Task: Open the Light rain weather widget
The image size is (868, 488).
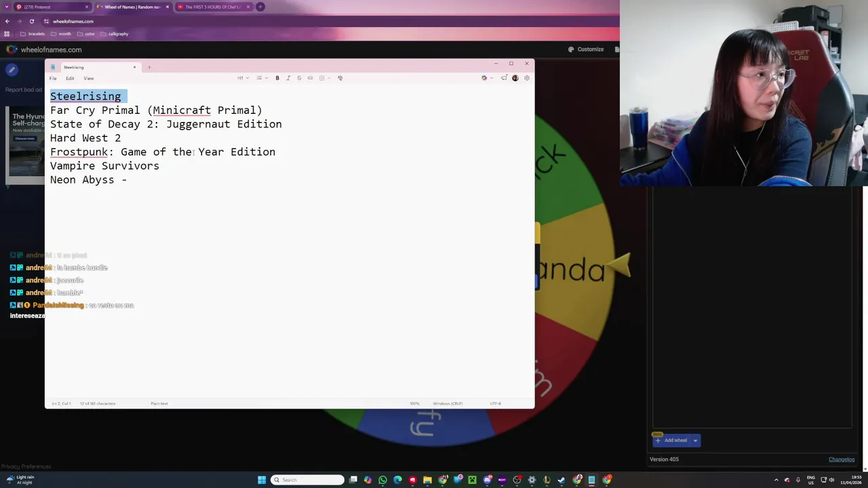Action: (19, 480)
